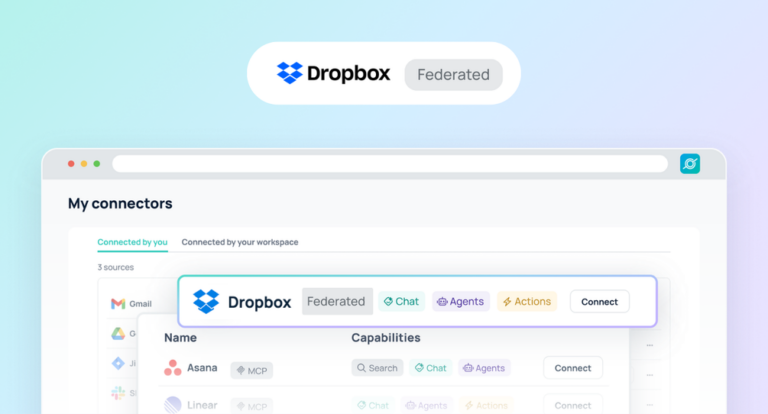Click the 3 sources count text
The width and height of the screenshot is (768, 414).
tap(116, 267)
